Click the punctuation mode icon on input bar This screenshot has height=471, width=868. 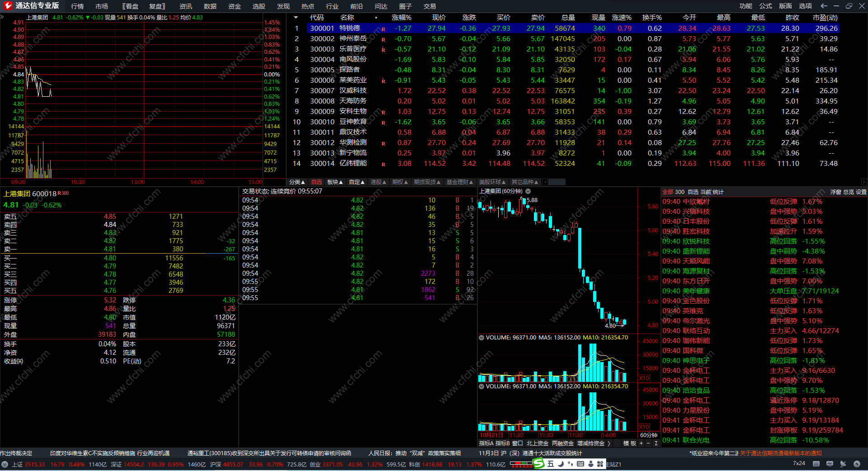click(570, 464)
